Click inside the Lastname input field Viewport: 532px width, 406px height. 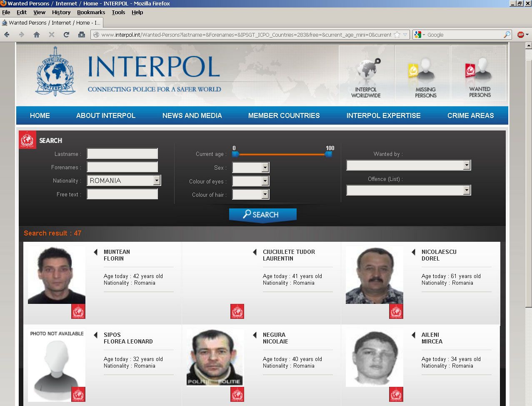click(x=122, y=153)
